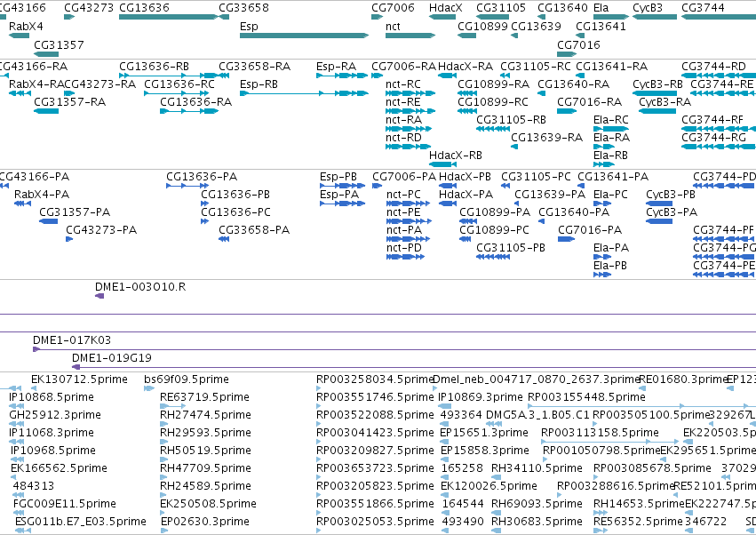
Task: Select the DME1-019G19 clone label
Action: click(112, 358)
